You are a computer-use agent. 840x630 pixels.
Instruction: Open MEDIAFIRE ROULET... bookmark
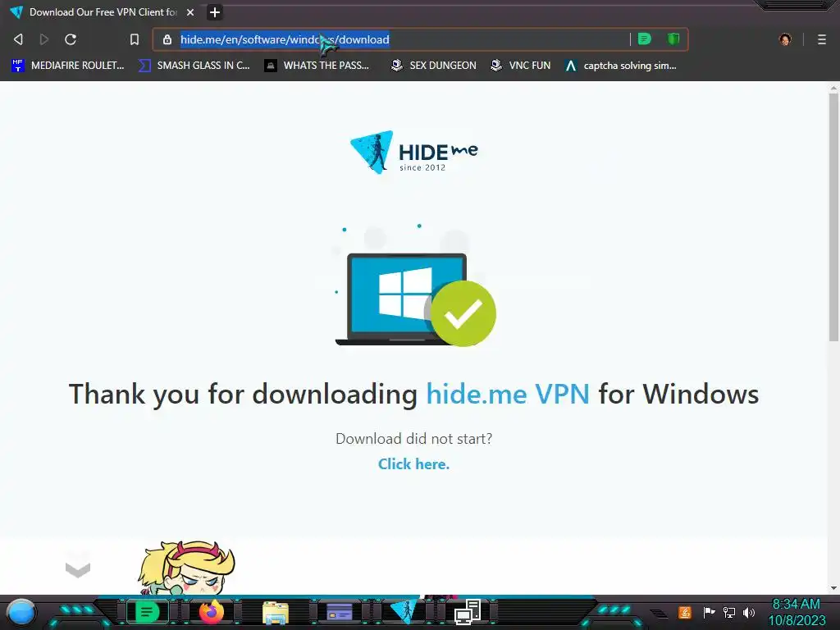pos(68,66)
